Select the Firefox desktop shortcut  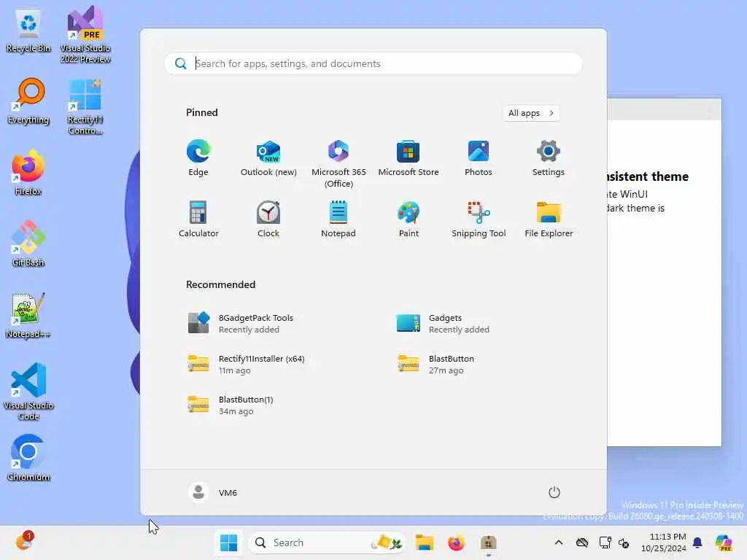(28, 173)
